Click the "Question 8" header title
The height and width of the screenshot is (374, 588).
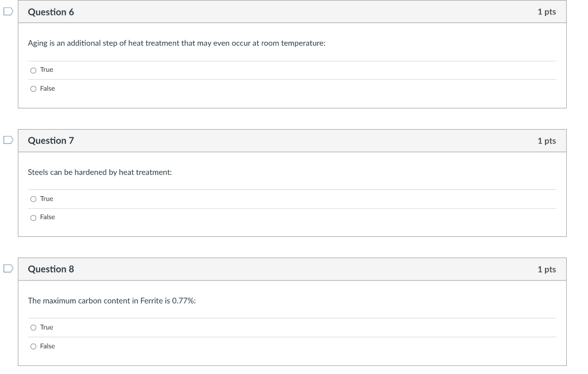(x=51, y=269)
